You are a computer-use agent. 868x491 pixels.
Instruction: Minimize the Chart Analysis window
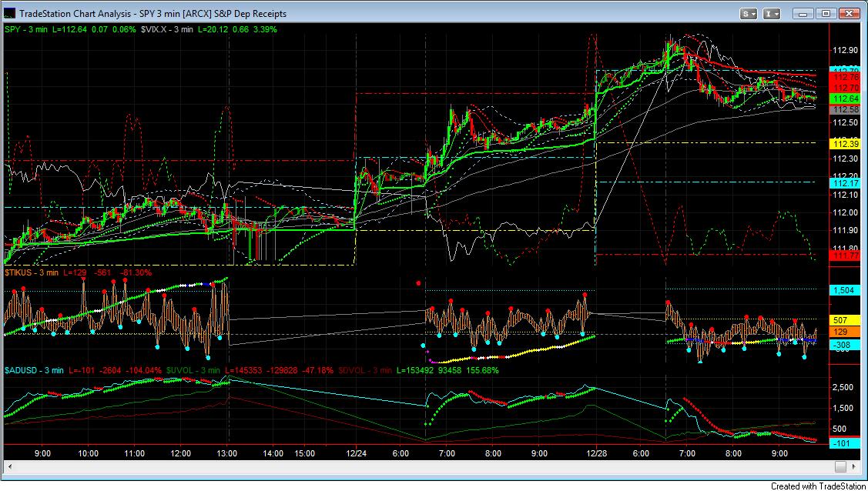click(x=803, y=13)
